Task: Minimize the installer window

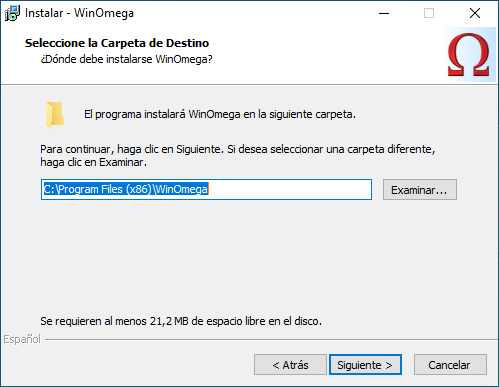Action: pyautogui.click(x=384, y=13)
